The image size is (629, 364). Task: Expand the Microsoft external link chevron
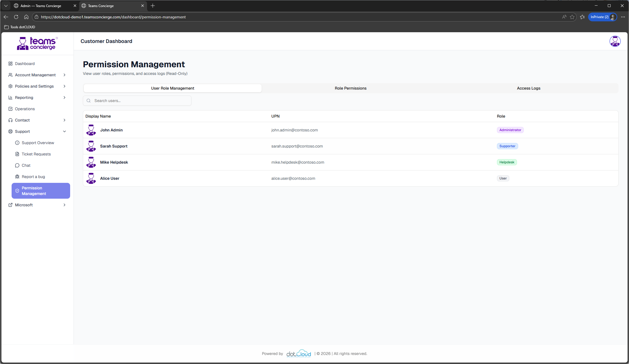tap(64, 205)
